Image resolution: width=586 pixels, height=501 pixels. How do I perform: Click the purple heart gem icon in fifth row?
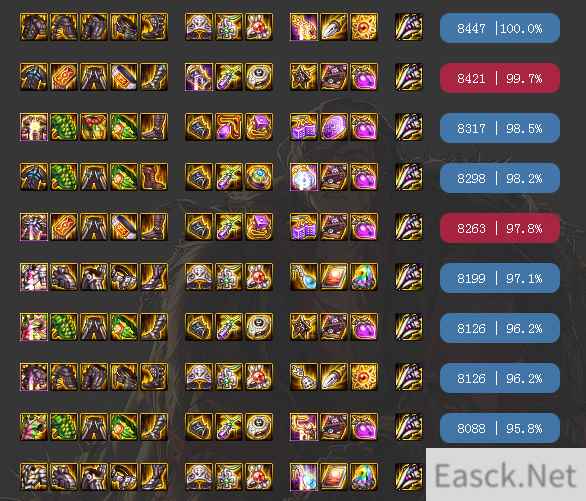click(364, 227)
